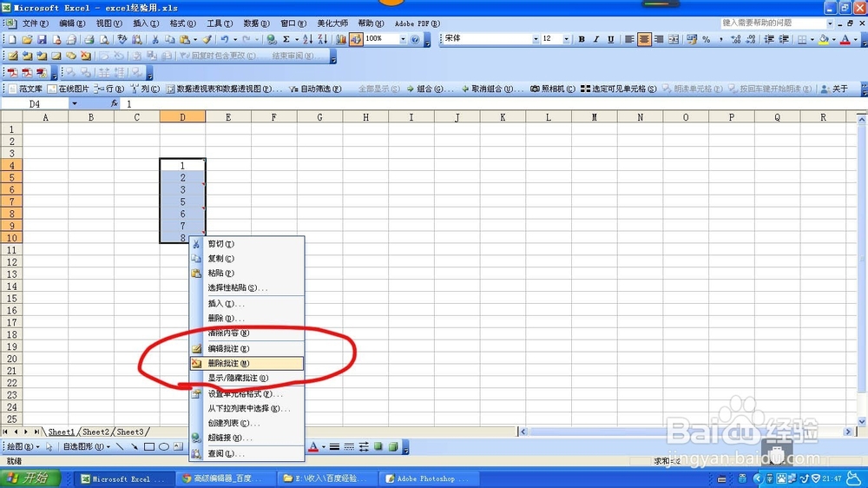
Task: Open the Insert menu
Action: click(146, 23)
